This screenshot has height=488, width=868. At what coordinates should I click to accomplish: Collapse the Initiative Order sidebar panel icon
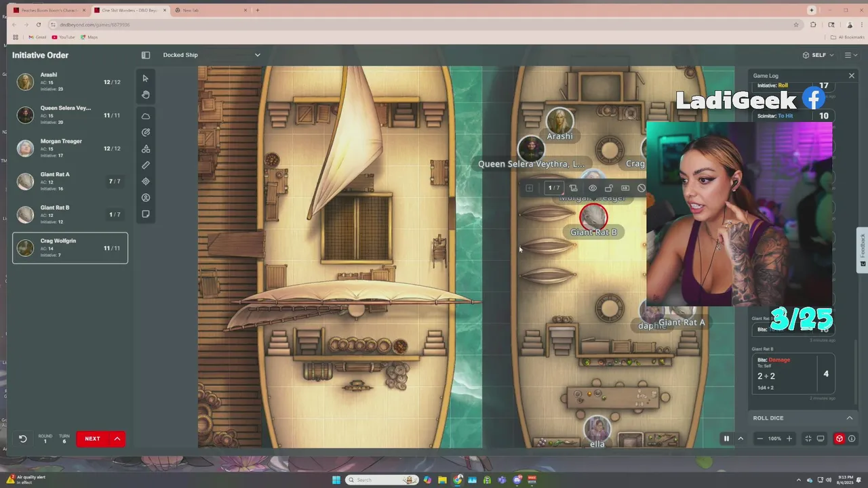[x=146, y=55]
